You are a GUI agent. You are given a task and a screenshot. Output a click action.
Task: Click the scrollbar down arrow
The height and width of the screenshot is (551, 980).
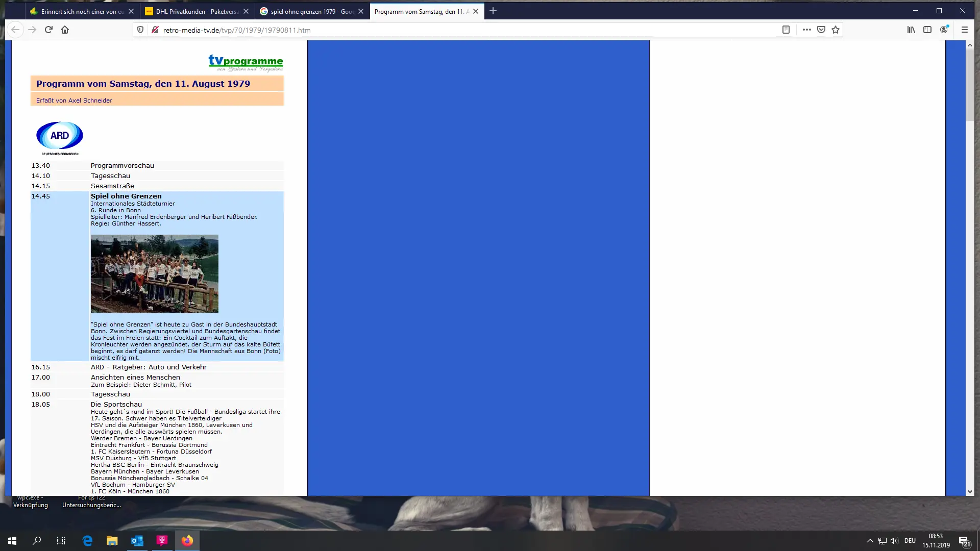pos(970,492)
